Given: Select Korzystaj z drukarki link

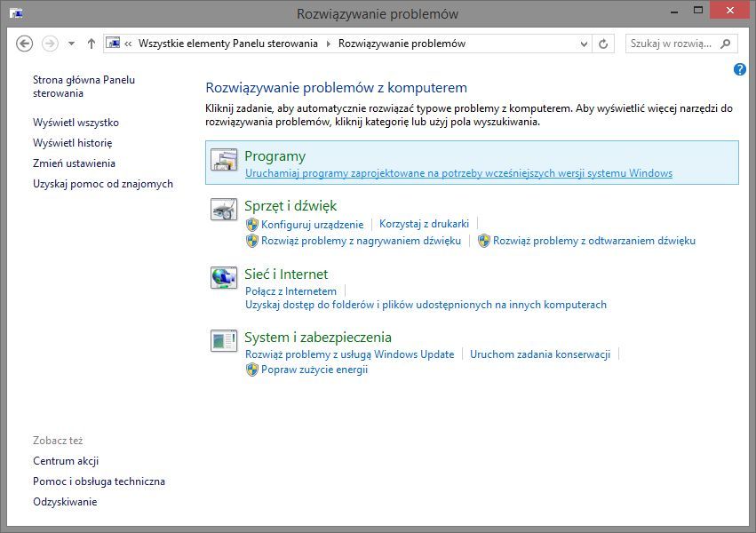Looking at the screenshot, I should coord(424,224).
